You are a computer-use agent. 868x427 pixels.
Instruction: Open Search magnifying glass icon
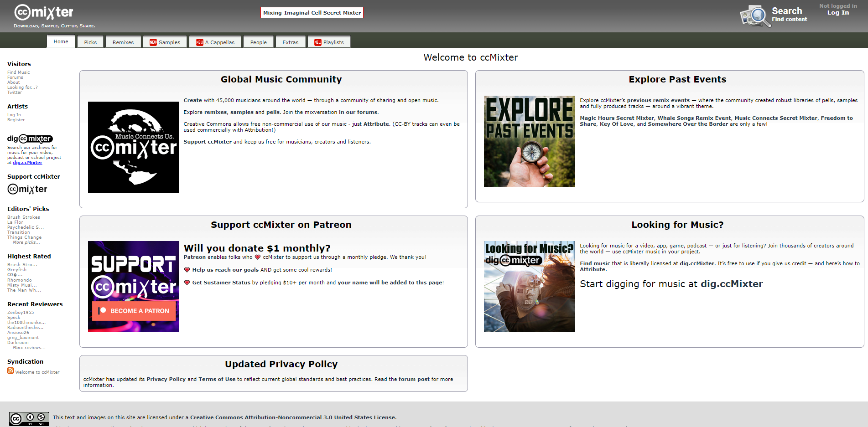[755, 16]
